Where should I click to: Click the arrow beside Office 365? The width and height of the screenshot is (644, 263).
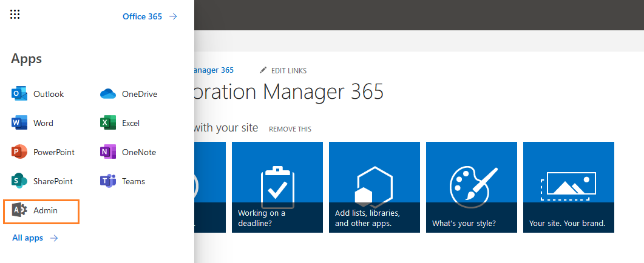point(174,16)
